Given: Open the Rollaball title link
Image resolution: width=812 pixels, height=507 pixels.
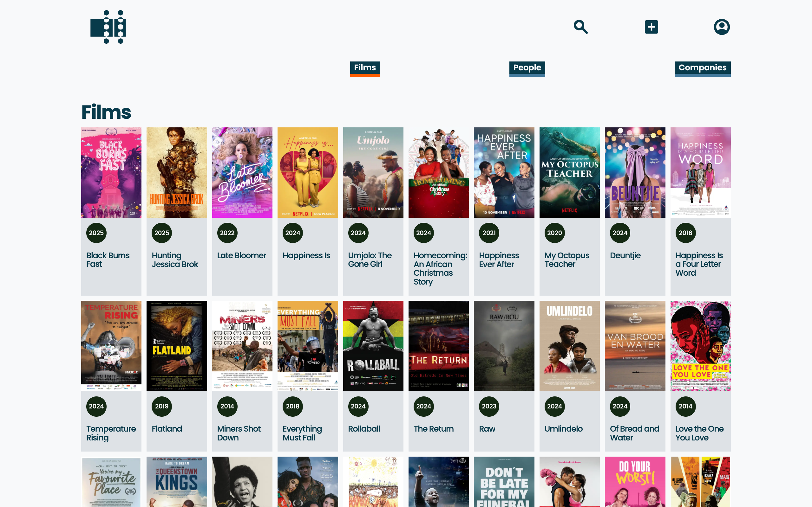Looking at the screenshot, I should (x=364, y=429).
